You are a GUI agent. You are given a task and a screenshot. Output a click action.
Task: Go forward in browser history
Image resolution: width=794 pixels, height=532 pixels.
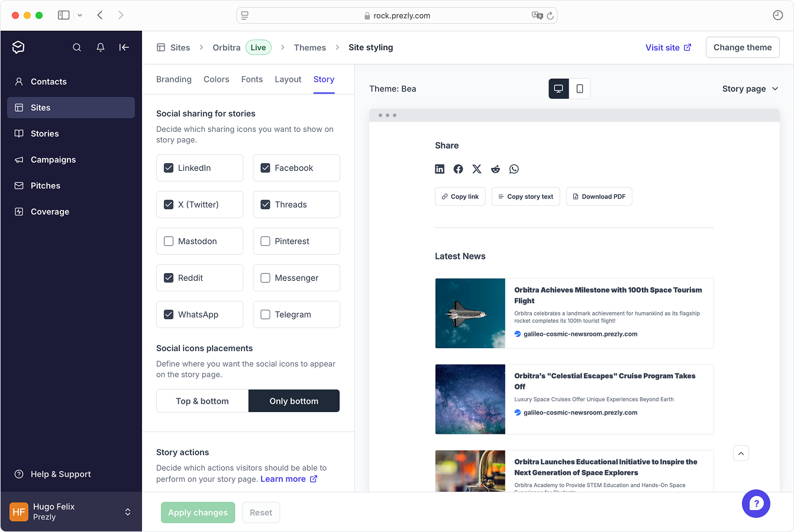tap(121, 15)
